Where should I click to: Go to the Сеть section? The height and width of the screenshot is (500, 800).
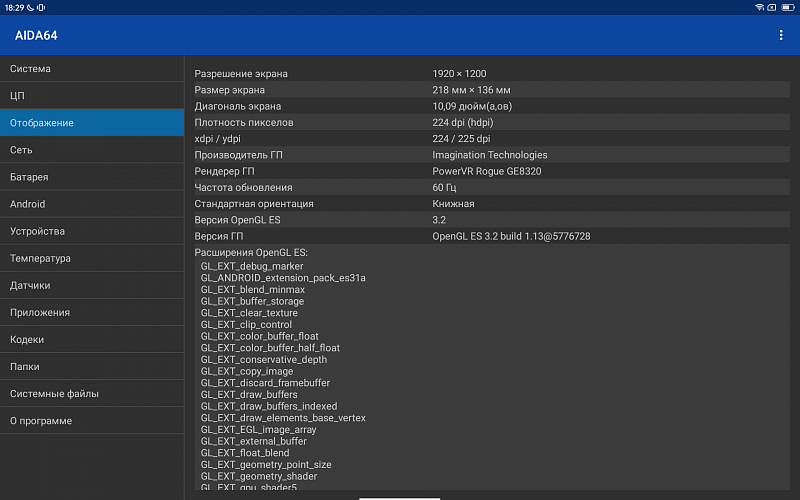pyautogui.click(x=92, y=150)
